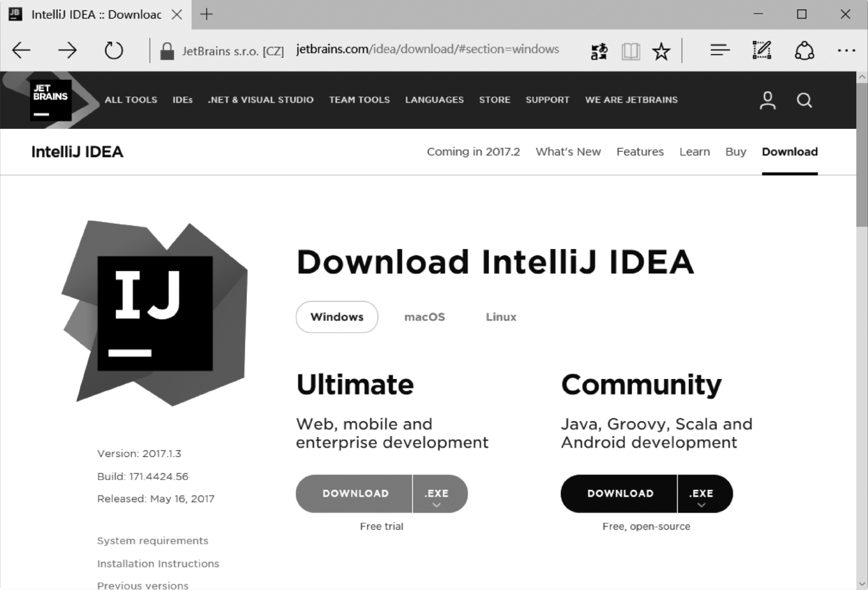Make a web note with pen icon
The height and width of the screenshot is (590, 868).
point(761,50)
